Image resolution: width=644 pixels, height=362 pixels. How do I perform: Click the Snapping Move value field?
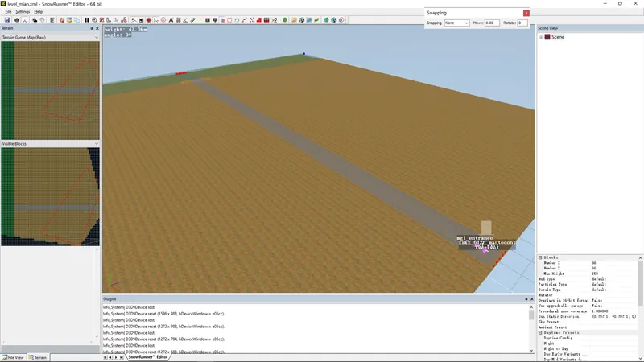point(492,23)
